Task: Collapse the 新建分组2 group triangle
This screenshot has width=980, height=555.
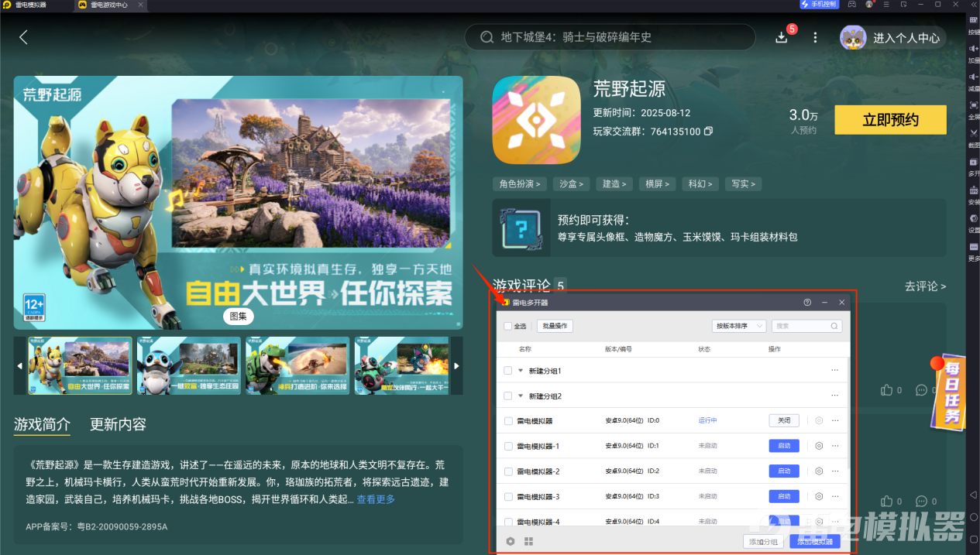Action: pyautogui.click(x=521, y=396)
